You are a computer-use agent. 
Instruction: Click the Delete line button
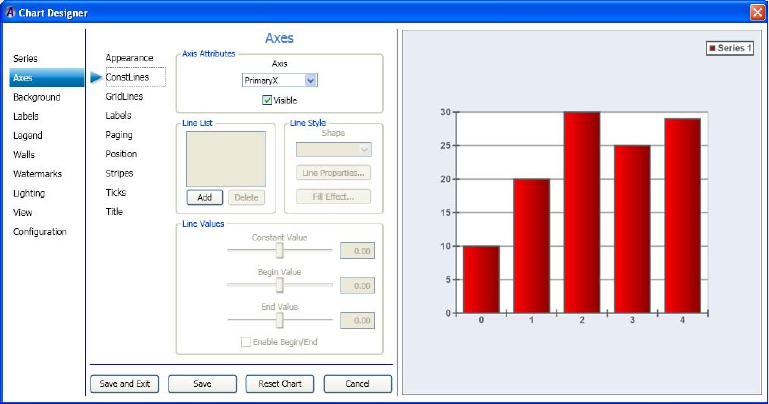[246, 197]
